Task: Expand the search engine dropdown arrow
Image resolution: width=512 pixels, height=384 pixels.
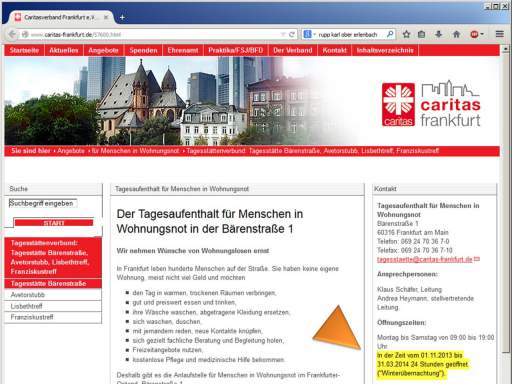Action: 314,35
